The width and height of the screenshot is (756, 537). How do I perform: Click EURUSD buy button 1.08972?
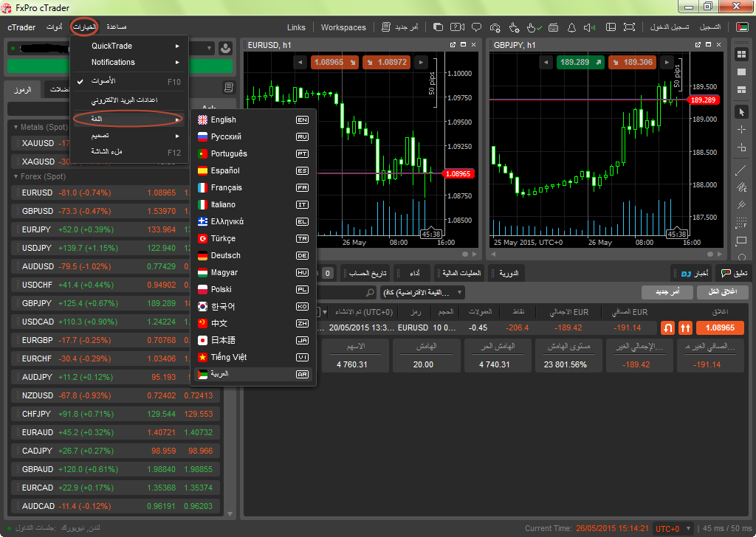(x=386, y=62)
